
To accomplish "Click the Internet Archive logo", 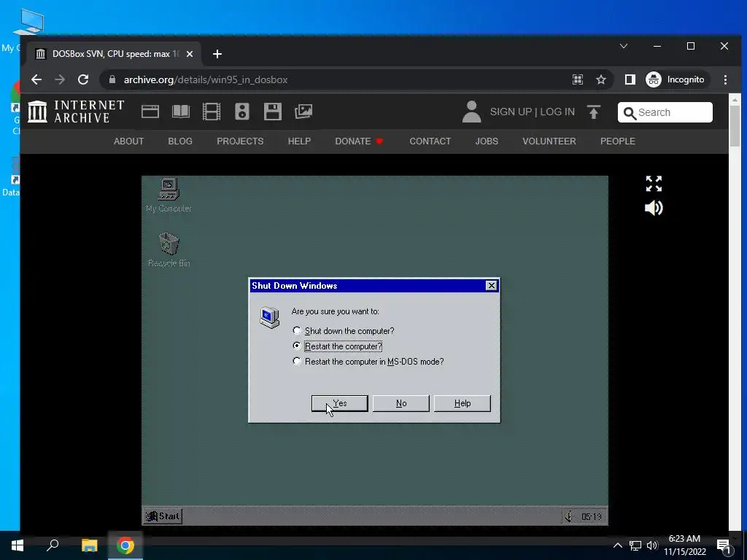I will pyautogui.click(x=76, y=112).
